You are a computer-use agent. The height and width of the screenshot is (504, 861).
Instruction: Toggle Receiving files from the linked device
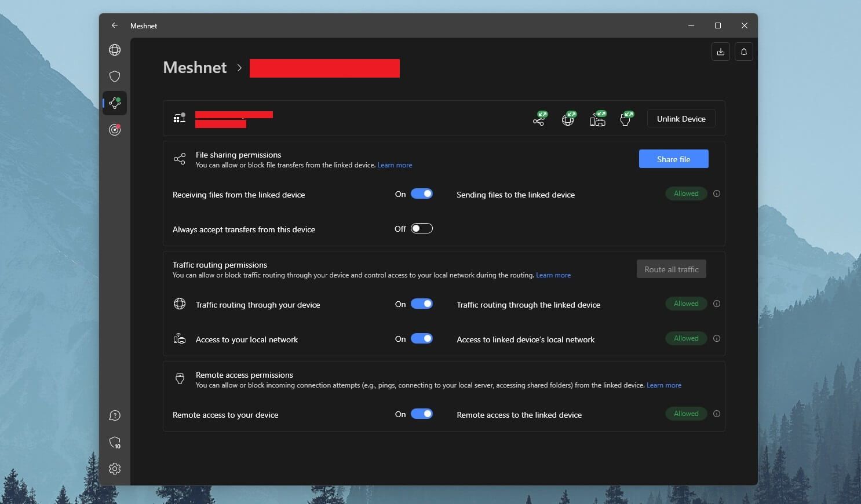422,193
